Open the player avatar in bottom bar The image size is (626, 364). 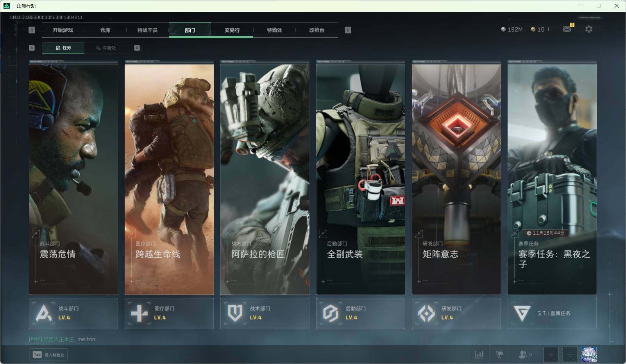589,355
